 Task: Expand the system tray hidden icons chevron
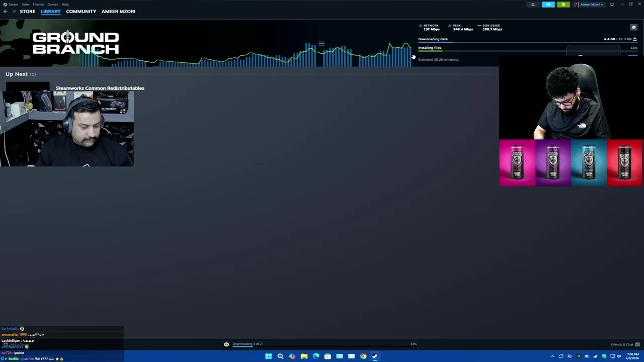click(x=552, y=356)
